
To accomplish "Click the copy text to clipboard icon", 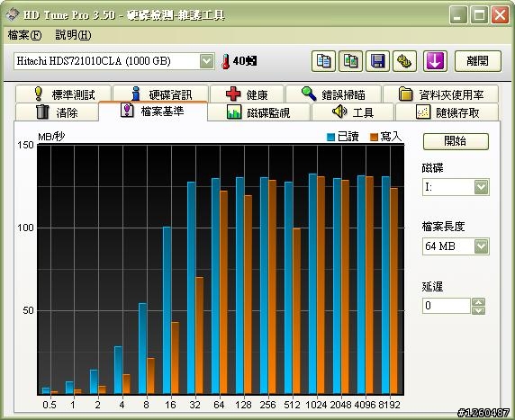I will pos(323,61).
